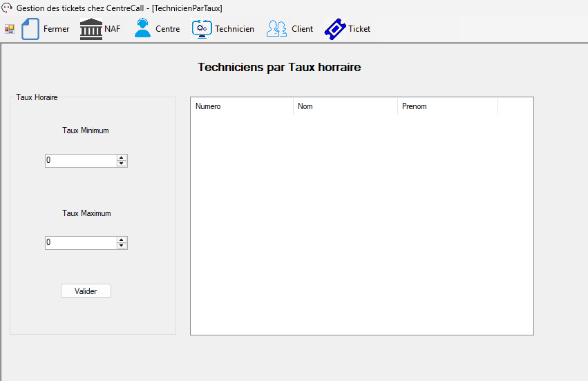Open the Technicien menu item
The image size is (588, 381).
coord(234,29)
